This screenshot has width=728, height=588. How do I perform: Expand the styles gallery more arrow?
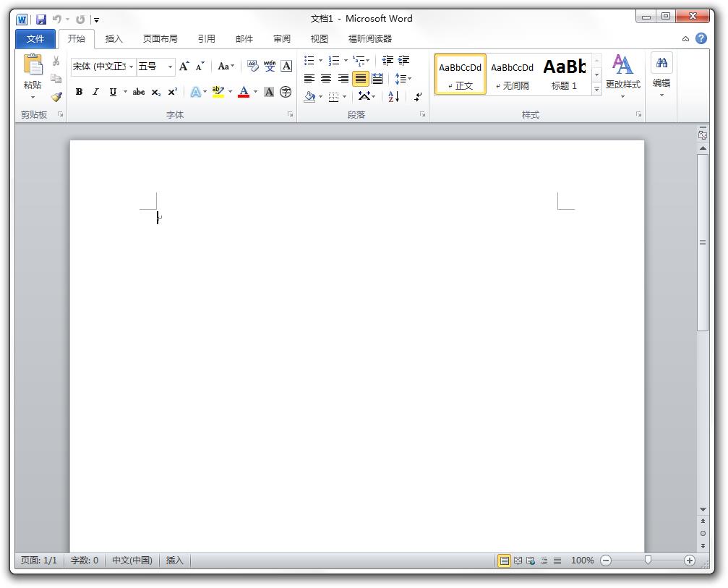(596, 89)
